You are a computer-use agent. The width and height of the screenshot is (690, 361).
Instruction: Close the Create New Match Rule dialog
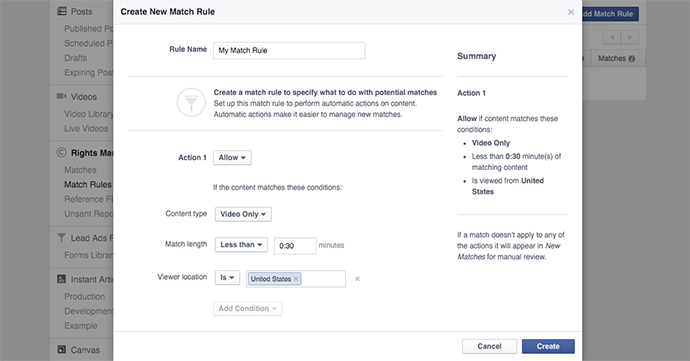pos(571,12)
